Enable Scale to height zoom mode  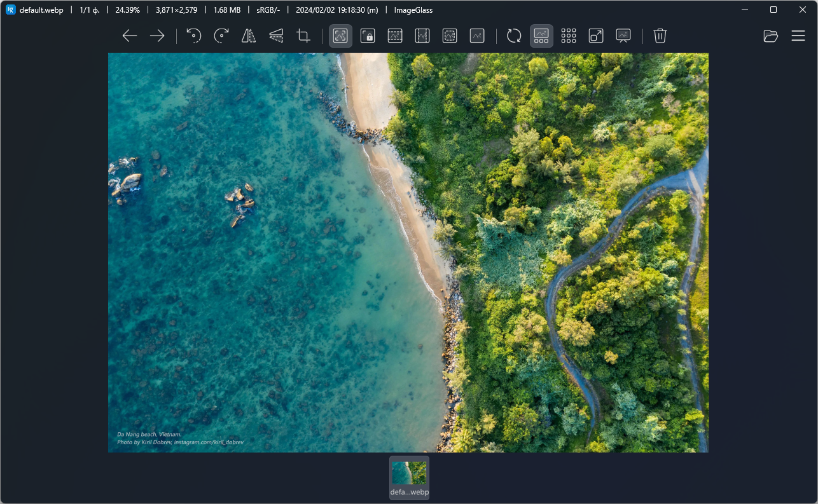(x=422, y=36)
